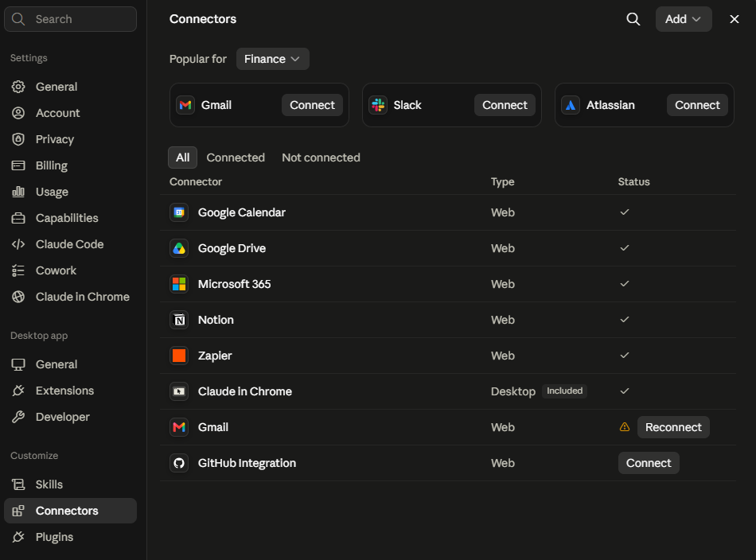Click the Google Drive row name

232,248
